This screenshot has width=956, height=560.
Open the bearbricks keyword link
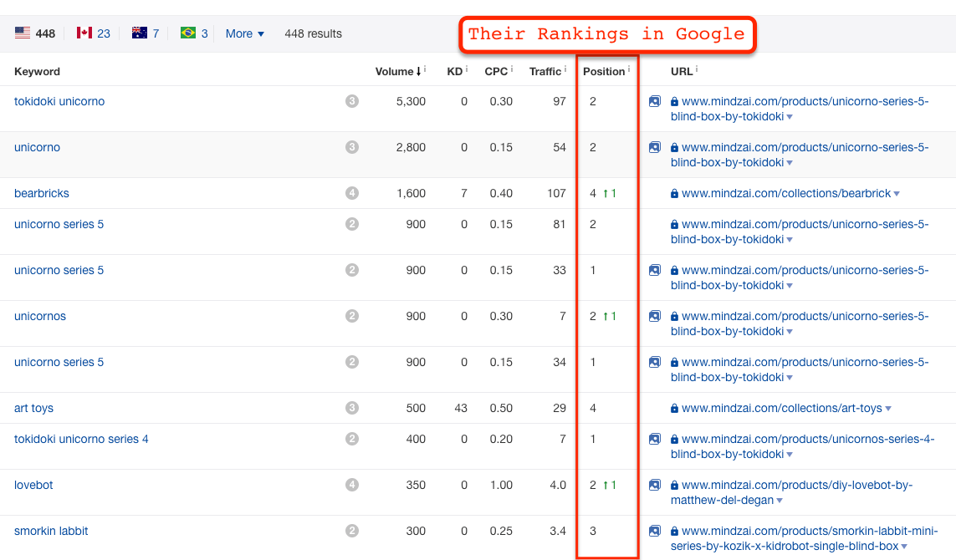click(x=42, y=193)
